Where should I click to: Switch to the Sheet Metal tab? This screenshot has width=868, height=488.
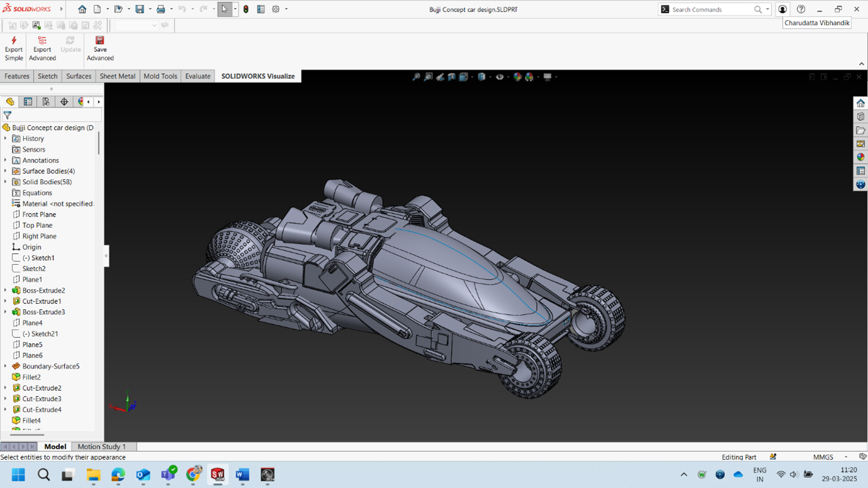coord(117,76)
